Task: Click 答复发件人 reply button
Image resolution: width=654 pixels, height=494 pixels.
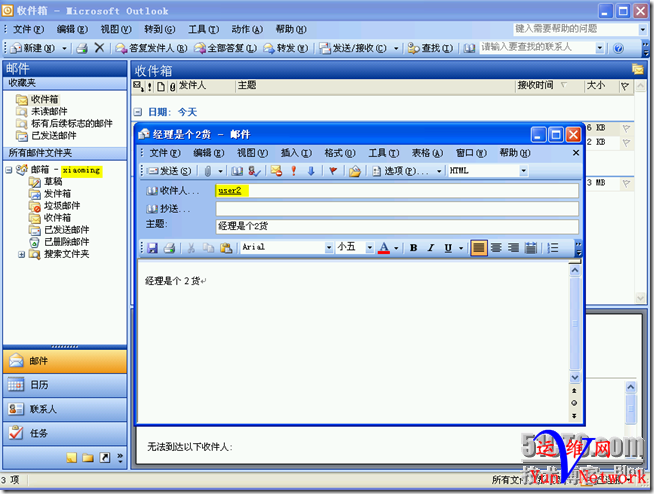Action: point(151,48)
